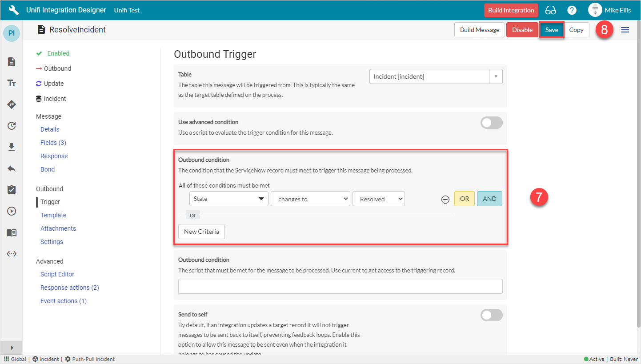Open the 'changes to' operator dropdown
Viewport: 641px width, 364px height.
(310, 199)
